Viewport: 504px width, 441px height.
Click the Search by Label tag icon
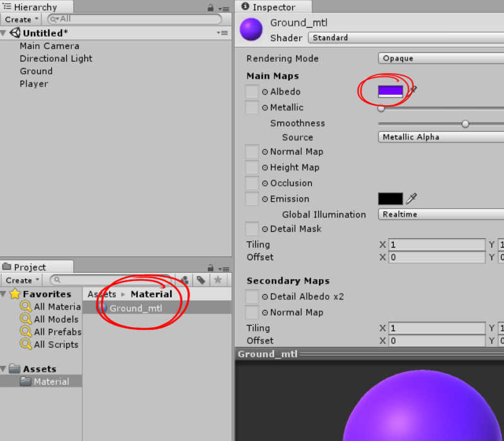click(x=201, y=280)
